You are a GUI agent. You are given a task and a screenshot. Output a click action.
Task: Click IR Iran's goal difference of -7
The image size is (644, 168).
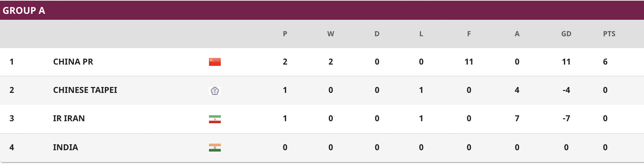click(566, 118)
